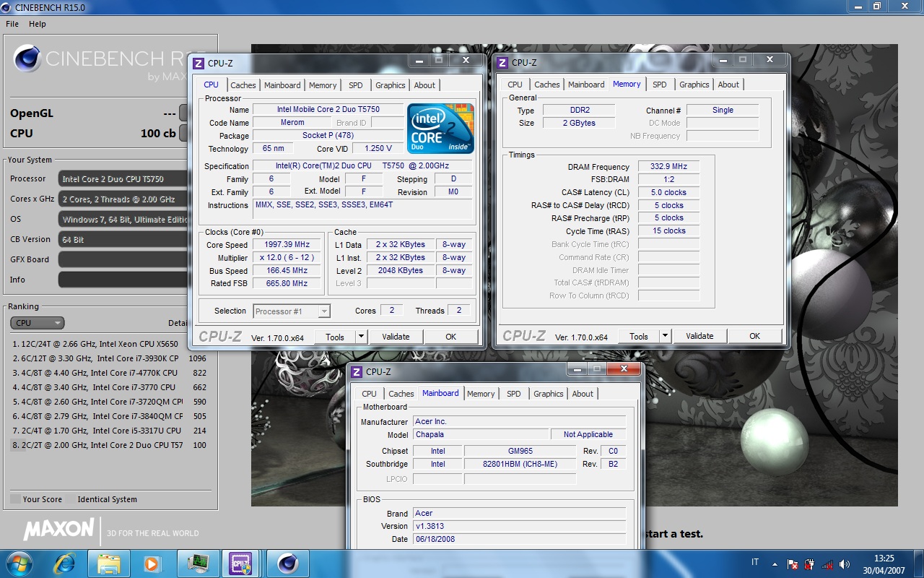Switch to Cinebench taskbar button
This screenshot has height=578, width=924.
287,563
